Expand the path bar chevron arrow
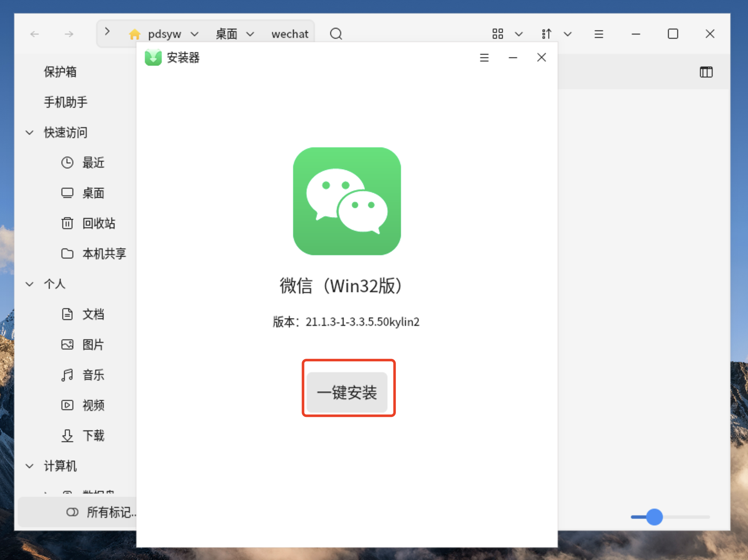The image size is (748, 560). (107, 32)
